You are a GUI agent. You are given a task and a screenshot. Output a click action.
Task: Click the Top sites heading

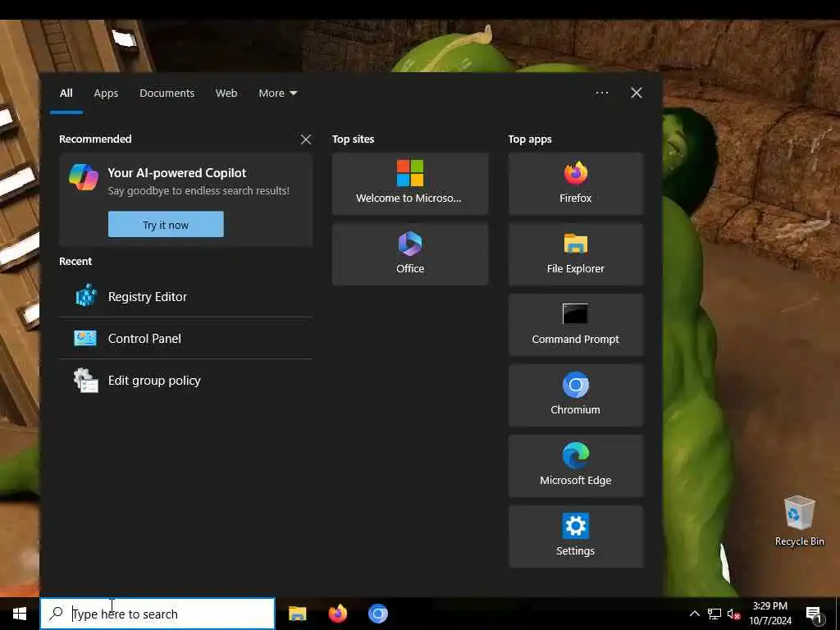point(353,139)
